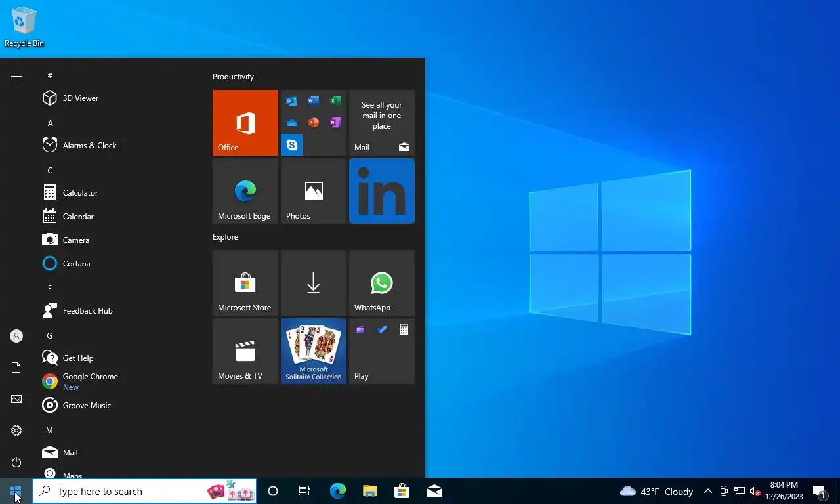Open the Movies & TV tile
The height and width of the screenshot is (504, 840).
245,351
